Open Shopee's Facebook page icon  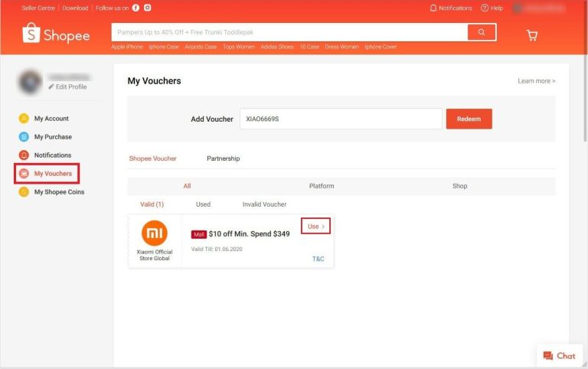pyautogui.click(x=136, y=8)
